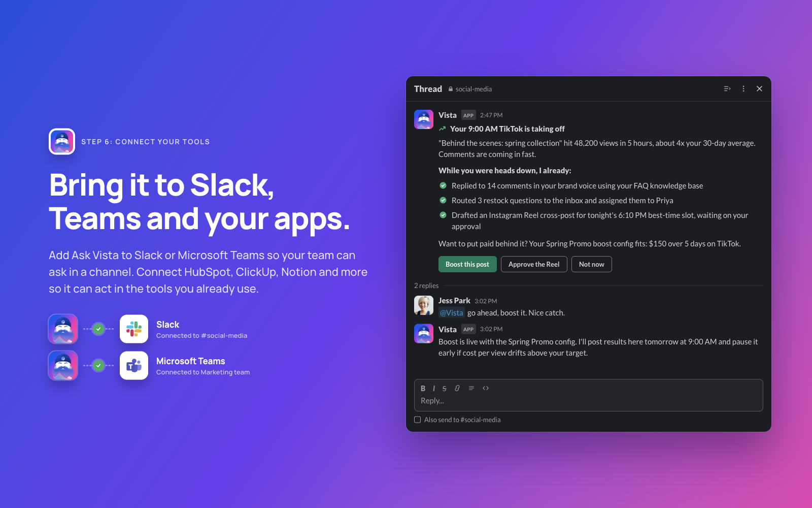Click Vista's avatar on the 3:02 PM reply

424,334
